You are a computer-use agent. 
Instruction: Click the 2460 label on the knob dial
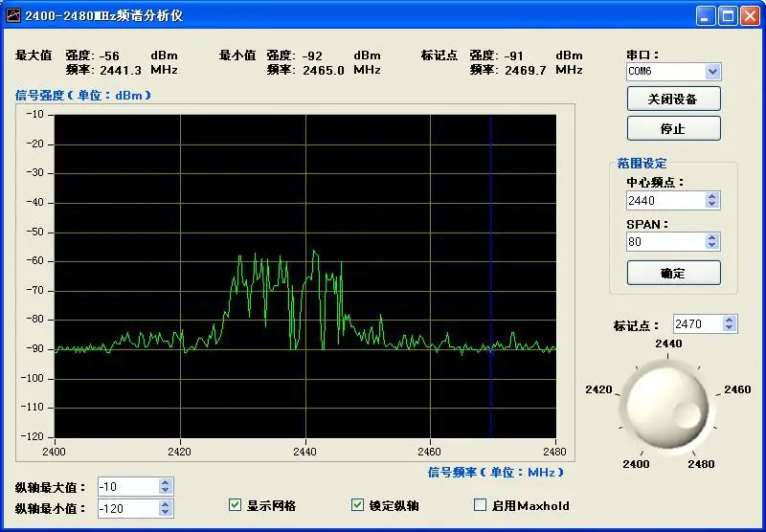coord(737,389)
